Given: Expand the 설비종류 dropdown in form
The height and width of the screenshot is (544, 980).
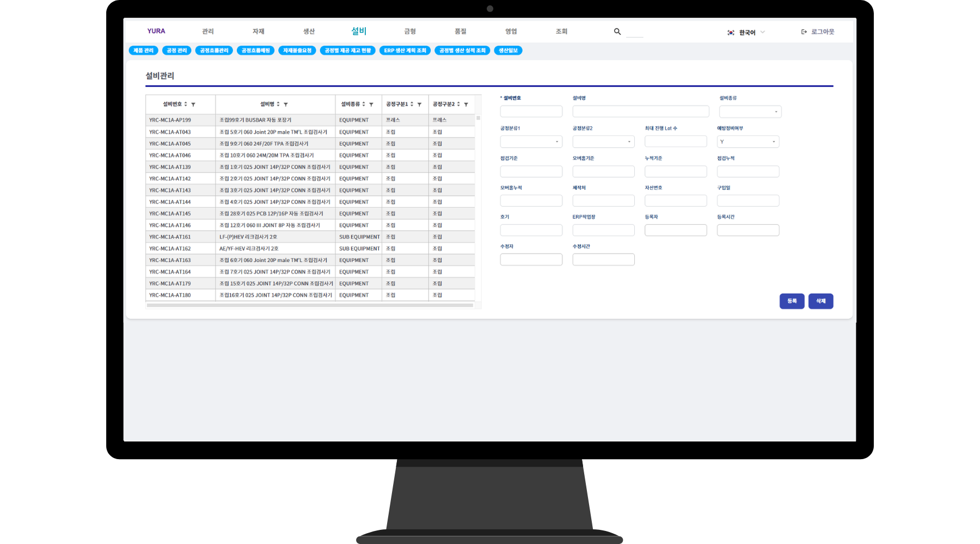Looking at the screenshot, I should pyautogui.click(x=750, y=112).
